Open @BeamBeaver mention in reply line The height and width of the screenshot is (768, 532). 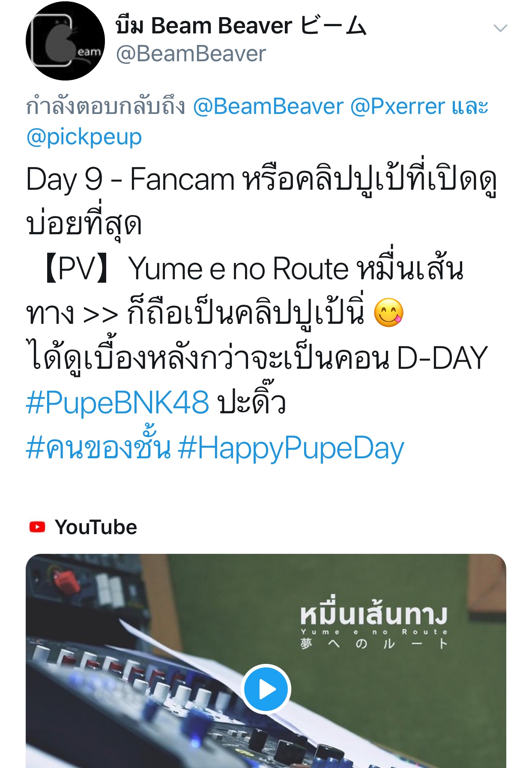pos(268,106)
